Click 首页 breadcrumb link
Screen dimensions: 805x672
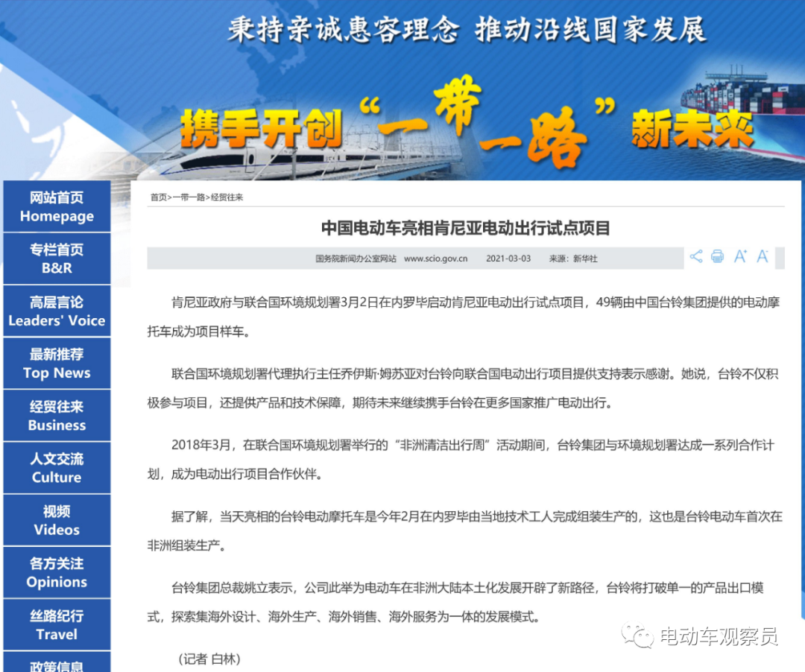[159, 197]
